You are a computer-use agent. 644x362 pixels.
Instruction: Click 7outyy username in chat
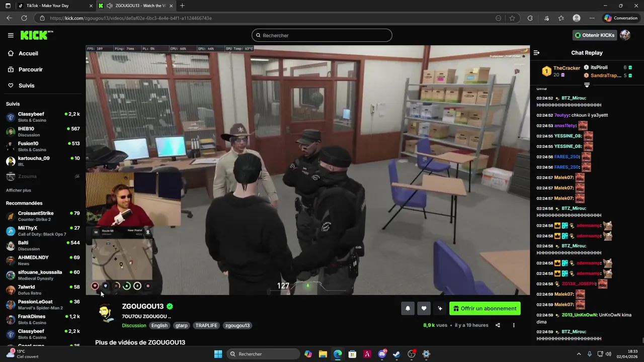561,115
